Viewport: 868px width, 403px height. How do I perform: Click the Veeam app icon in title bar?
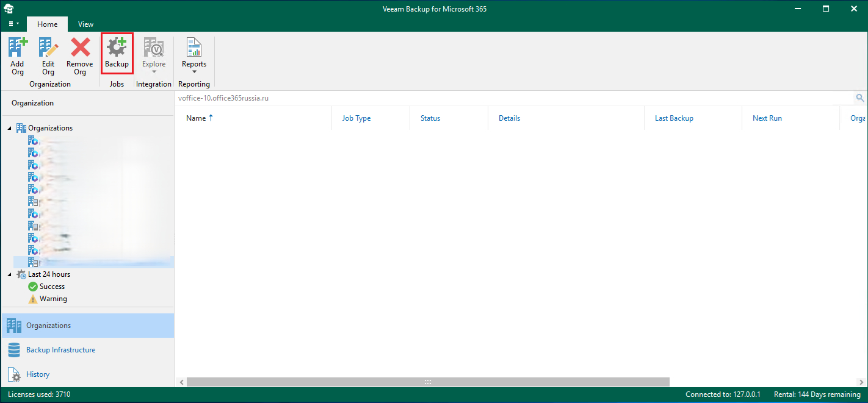point(9,9)
